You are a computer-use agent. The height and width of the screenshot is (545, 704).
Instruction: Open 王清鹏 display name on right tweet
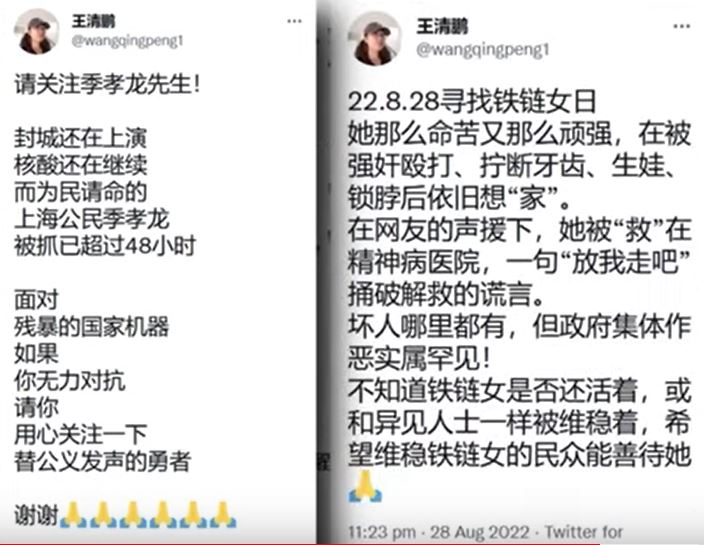click(442, 26)
